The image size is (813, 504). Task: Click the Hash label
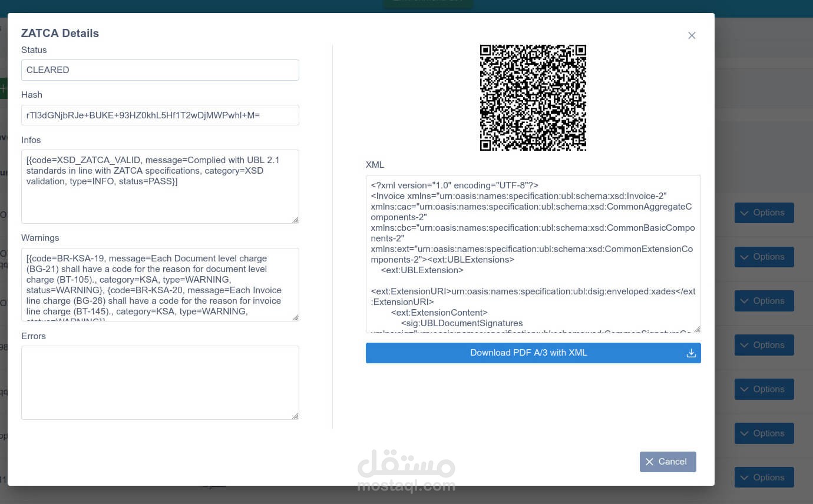(32, 95)
